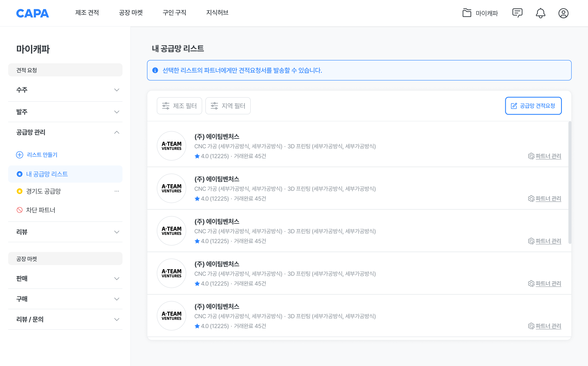Click the plus icon beside 리스트 만들기
Viewport: 588px width, 366px height.
19,155
